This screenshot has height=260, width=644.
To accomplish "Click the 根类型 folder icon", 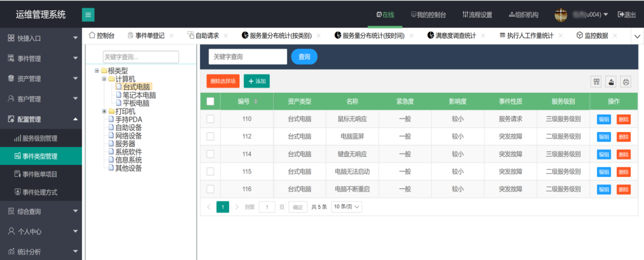I will (x=104, y=71).
